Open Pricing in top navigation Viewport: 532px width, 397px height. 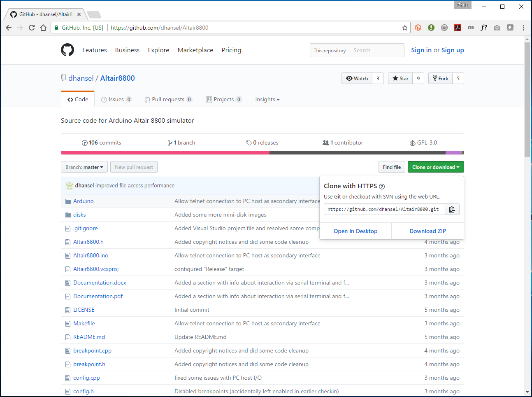tap(231, 50)
